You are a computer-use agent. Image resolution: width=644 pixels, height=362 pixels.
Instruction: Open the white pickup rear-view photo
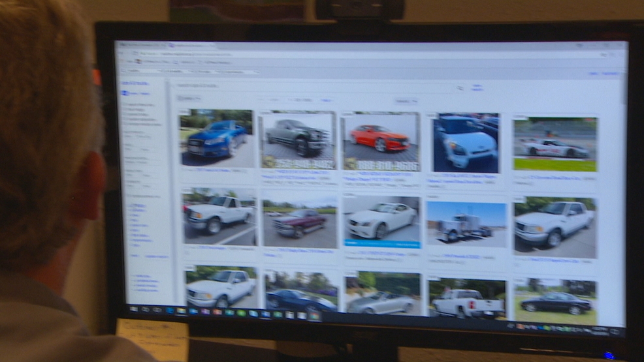(468, 299)
